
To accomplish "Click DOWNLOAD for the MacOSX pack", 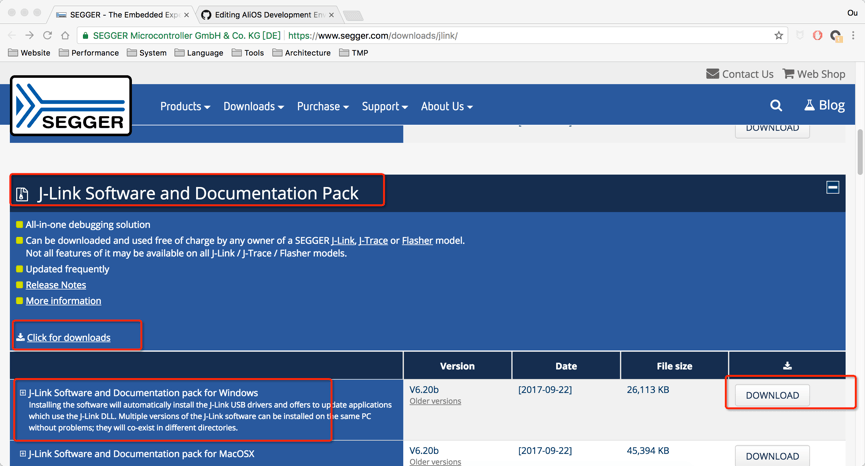I will tap(772, 456).
